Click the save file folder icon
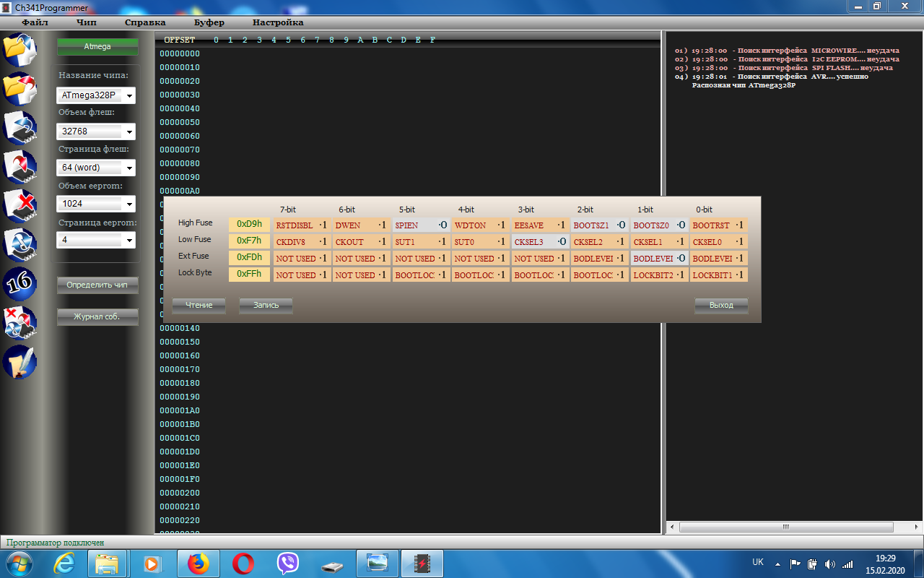 (19, 88)
